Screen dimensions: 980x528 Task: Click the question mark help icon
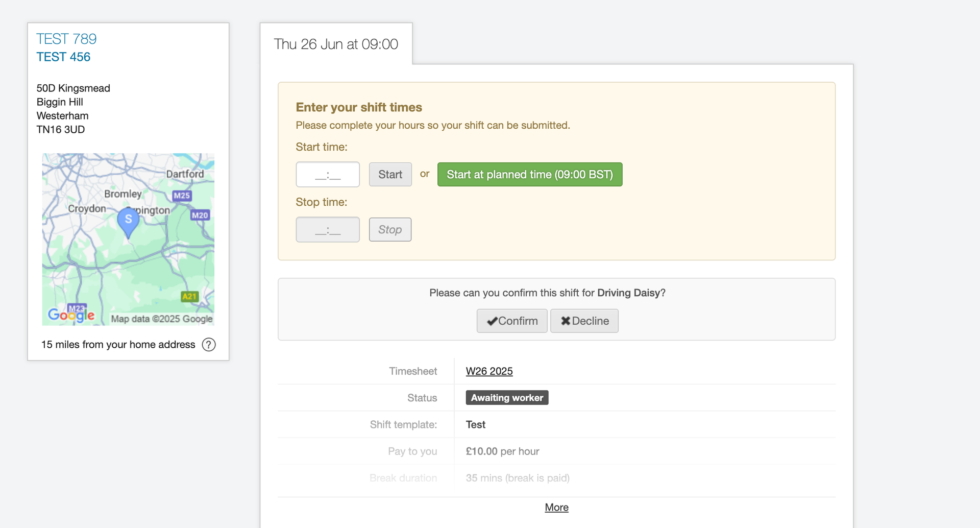point(209,345)
